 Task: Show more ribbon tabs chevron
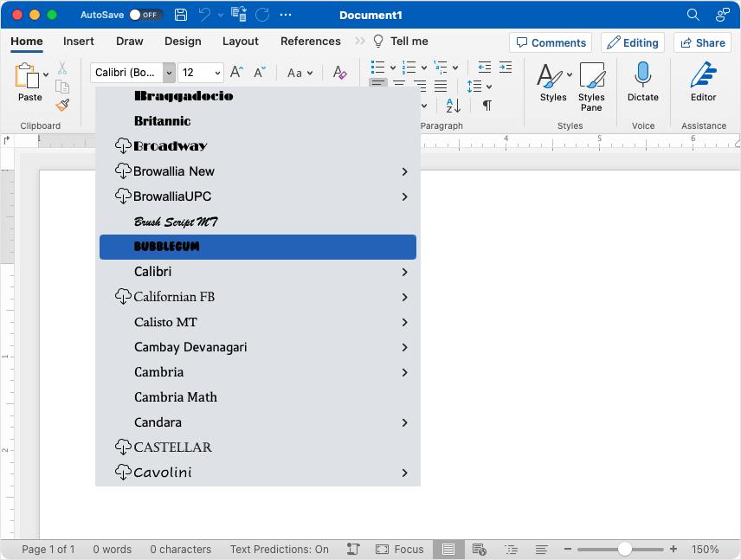pos(360,42)
